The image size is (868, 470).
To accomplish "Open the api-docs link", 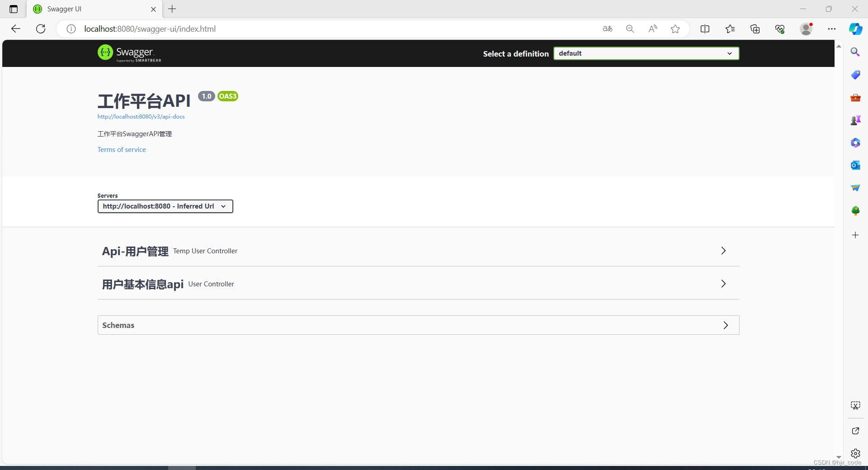I will pos(141,117).
